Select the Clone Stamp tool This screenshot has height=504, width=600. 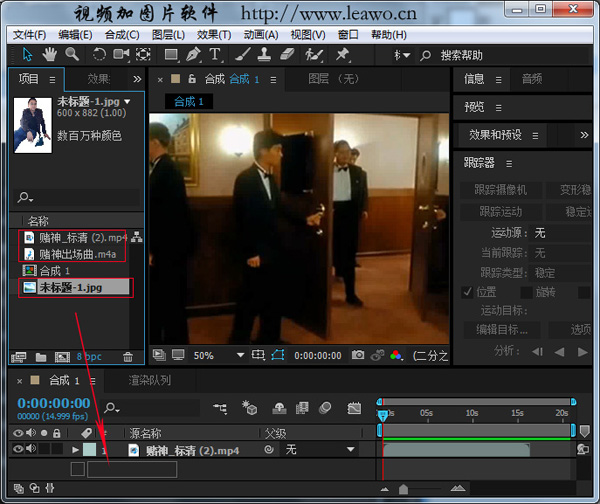(264, 54)
